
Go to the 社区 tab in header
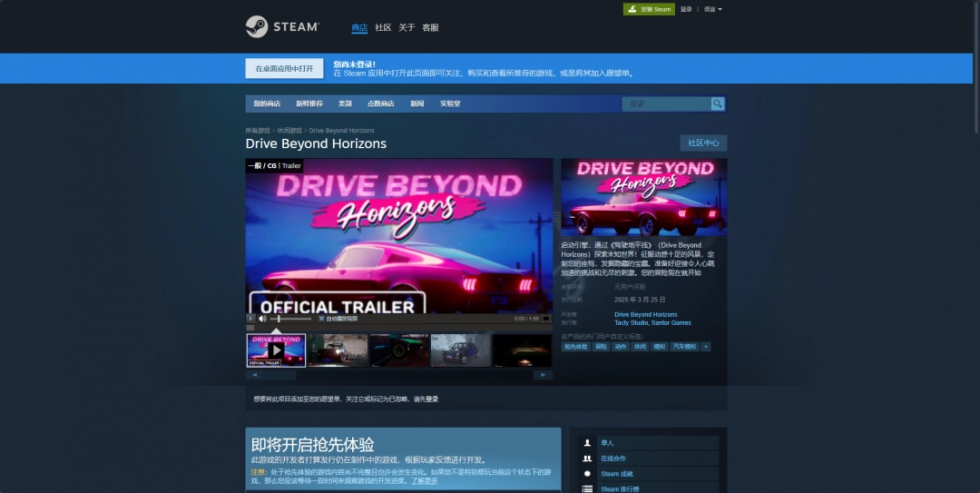(383, 27)
